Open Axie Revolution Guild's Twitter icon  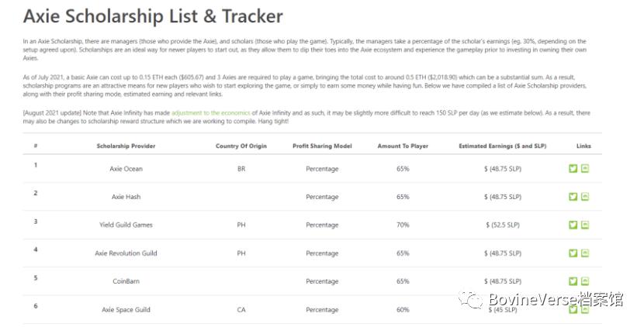tap(573, 253)
